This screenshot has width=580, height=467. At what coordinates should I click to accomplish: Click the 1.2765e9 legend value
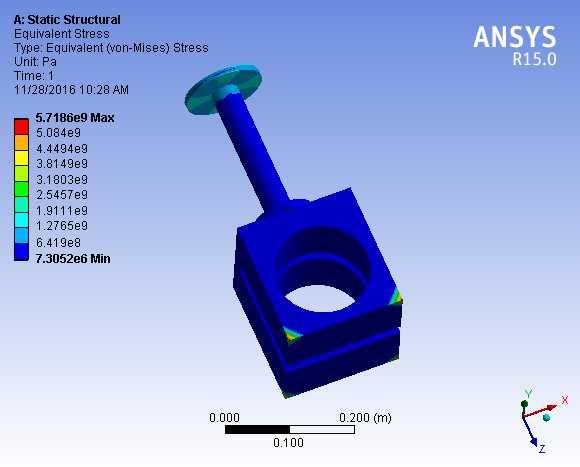pos(62,226)
